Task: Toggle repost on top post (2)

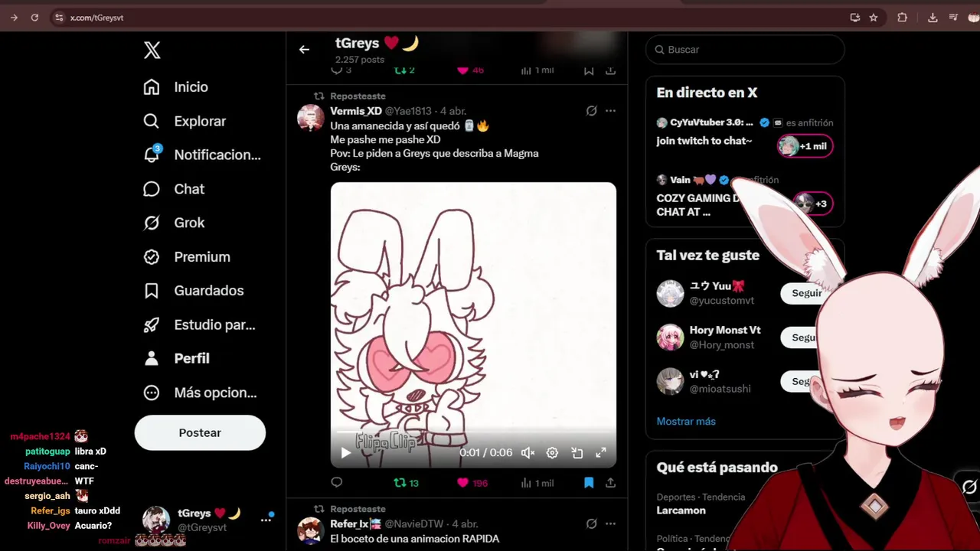Action: click(x=404, y=70)
